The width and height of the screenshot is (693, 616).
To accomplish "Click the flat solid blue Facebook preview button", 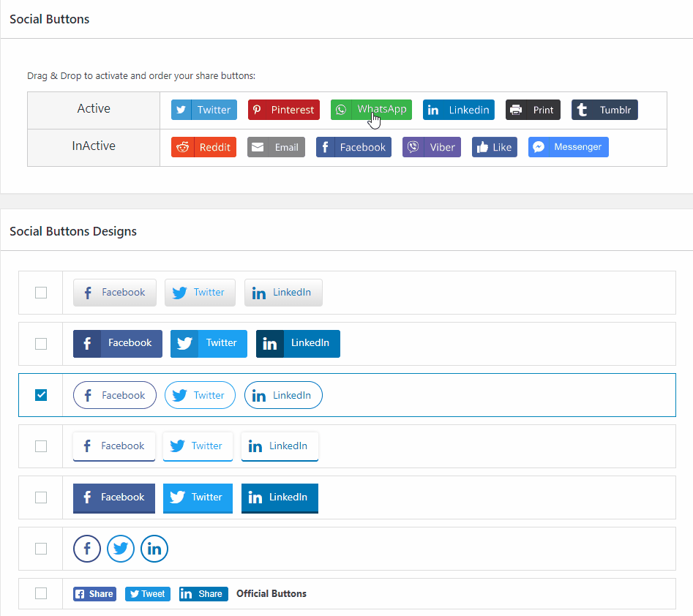I will click(114, 498).
